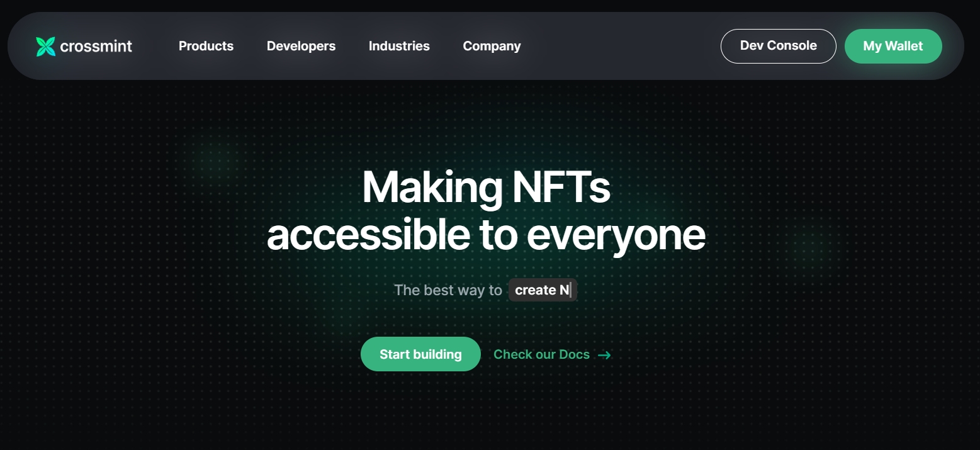The height and width of the screenshot is (450, 980).
Task: Click the "accessible to everyone" headline line
Action: pos(486,235)
